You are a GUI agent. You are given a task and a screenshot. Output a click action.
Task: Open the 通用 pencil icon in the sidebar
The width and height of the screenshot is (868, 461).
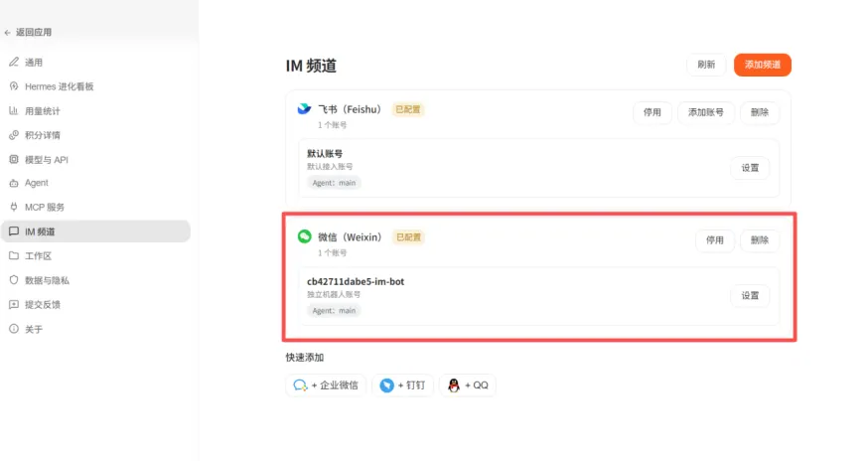click(14, 62)
